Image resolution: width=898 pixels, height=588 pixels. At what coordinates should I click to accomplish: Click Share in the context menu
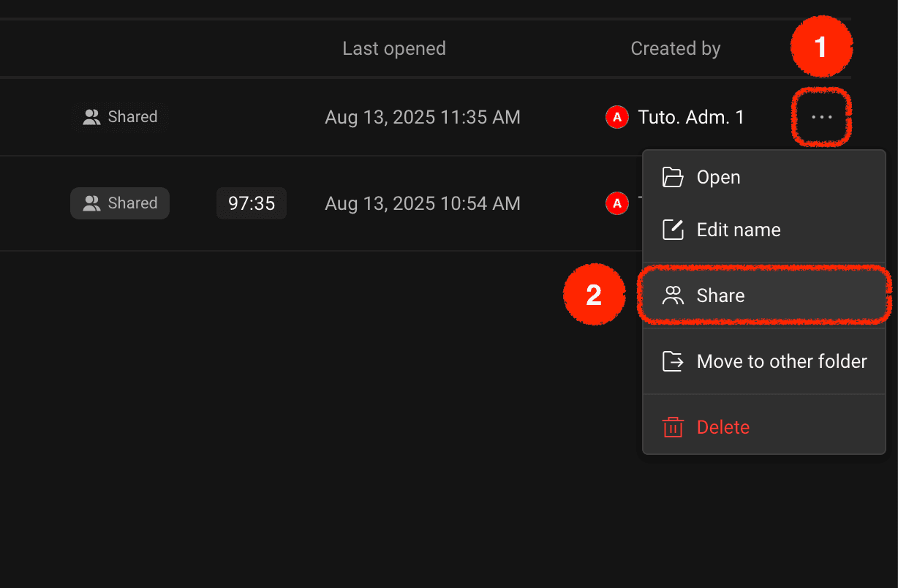point(764,295)
